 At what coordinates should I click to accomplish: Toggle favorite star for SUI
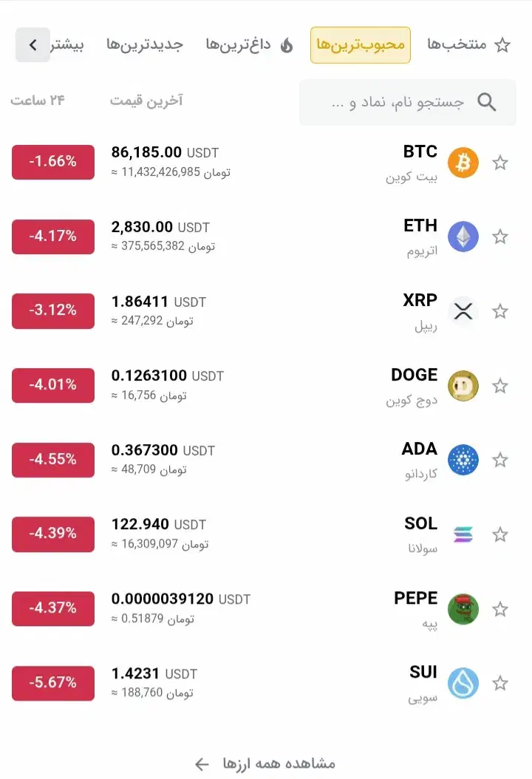(x=500, y=683)
